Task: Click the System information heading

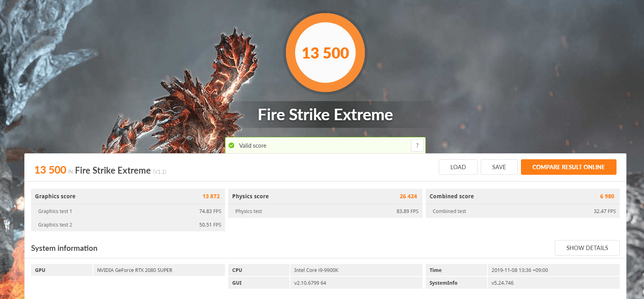Action: pos(64,248)
